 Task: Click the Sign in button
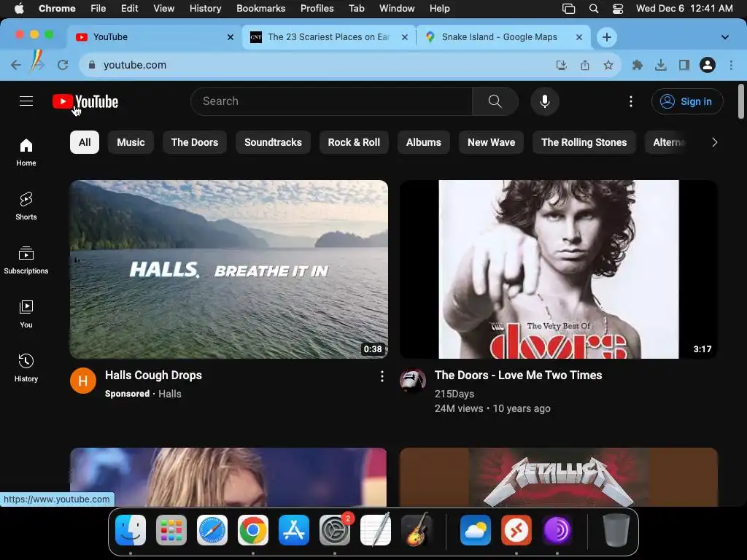[x=687, y=101]
